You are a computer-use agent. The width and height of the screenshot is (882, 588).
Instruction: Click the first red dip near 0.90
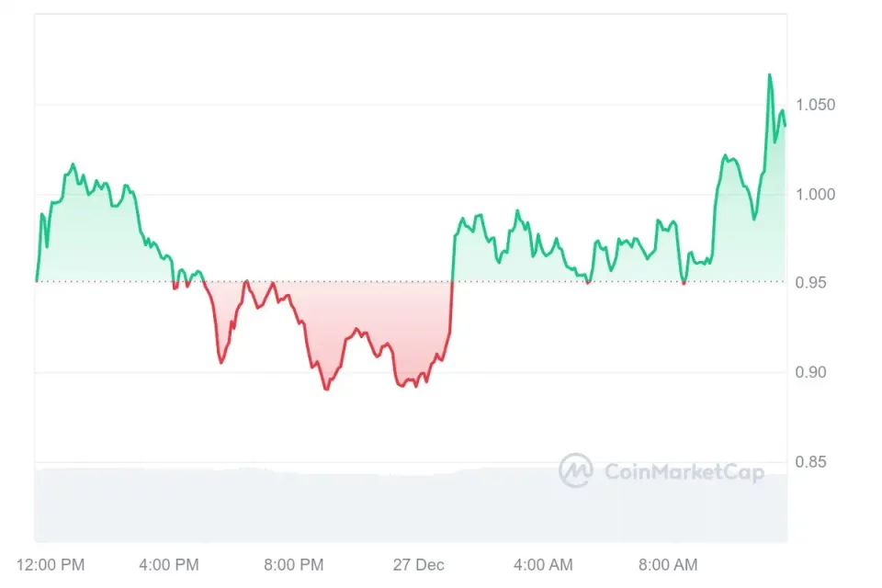221,362
